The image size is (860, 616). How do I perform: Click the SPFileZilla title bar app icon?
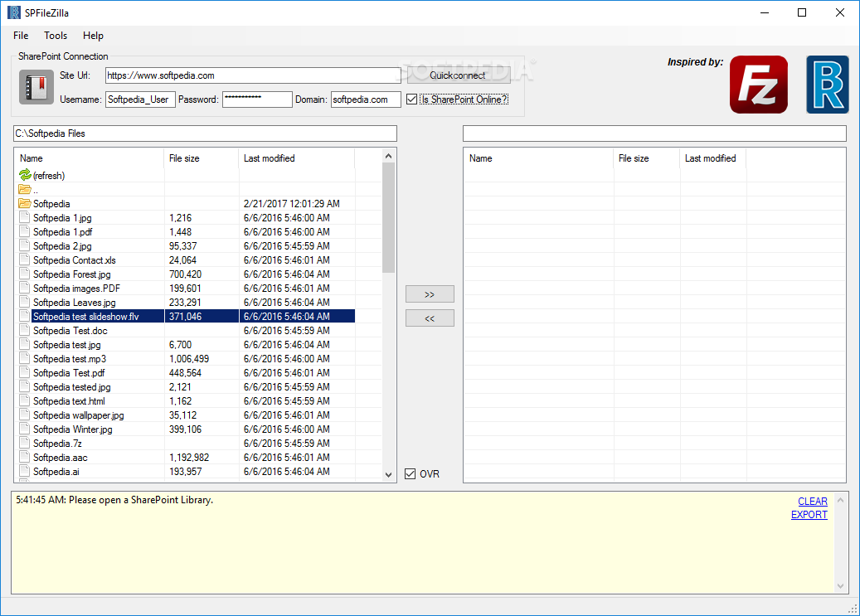click(x=14, y=12)
